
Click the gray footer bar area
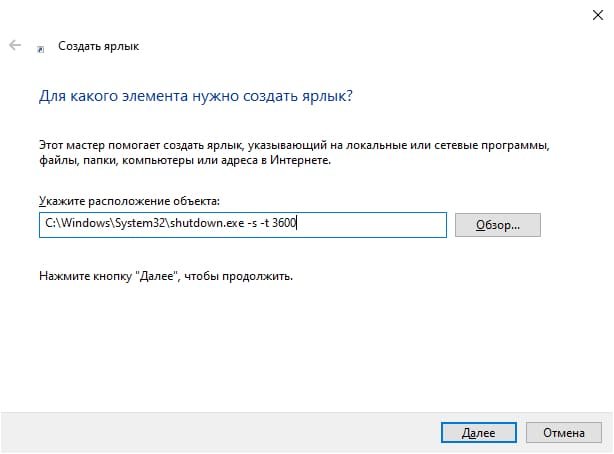[219, 432]
